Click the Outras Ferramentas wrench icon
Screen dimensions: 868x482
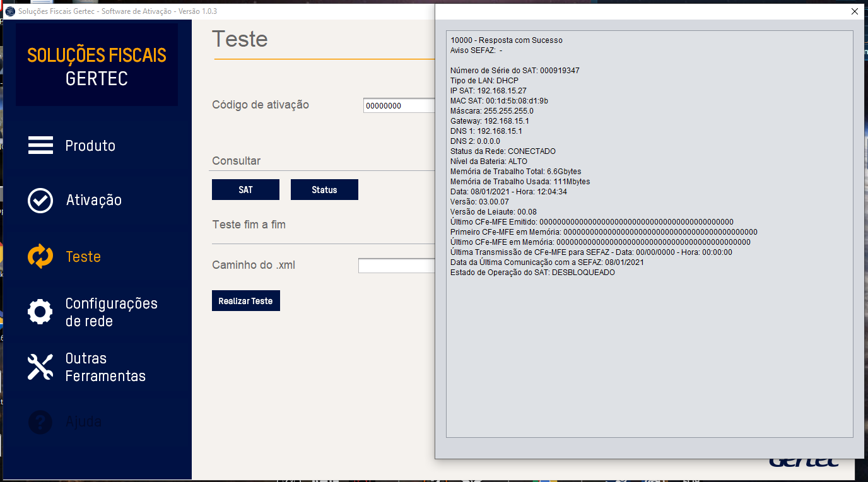(40, 367)
